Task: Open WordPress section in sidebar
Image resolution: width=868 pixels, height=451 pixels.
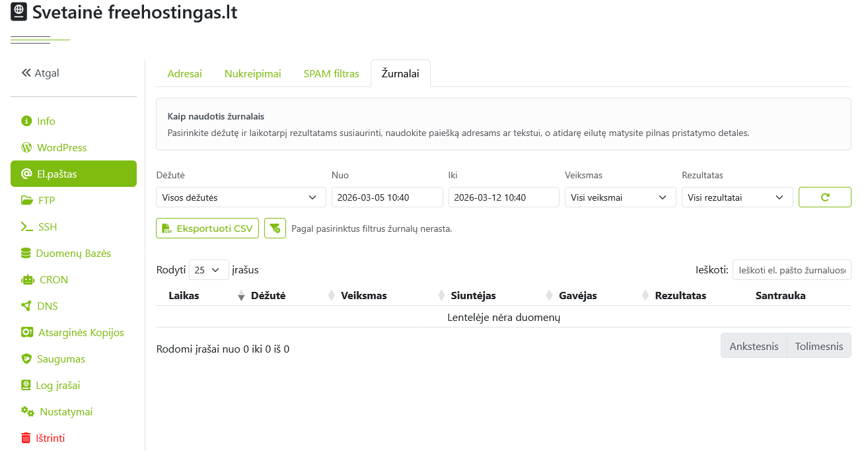Action: coord(61,148)
